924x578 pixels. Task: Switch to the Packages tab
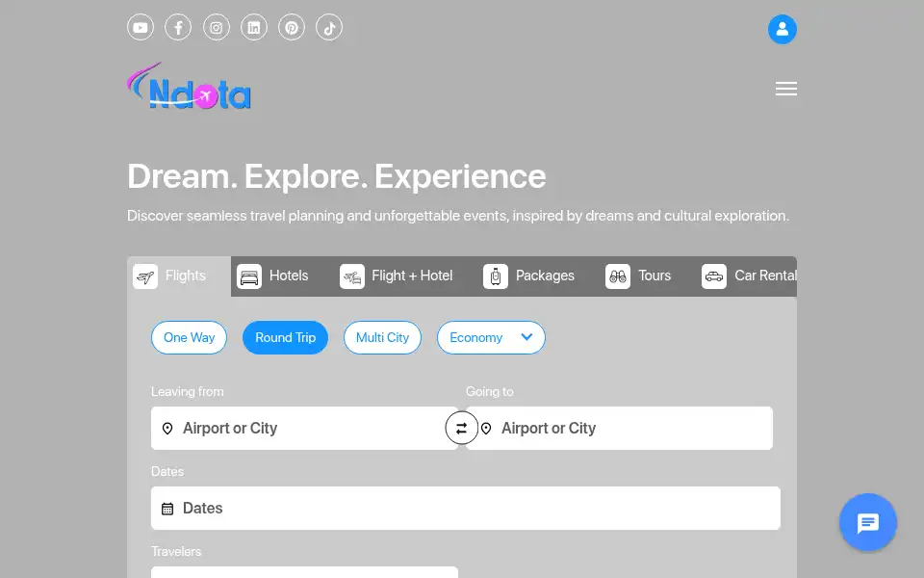(x=529, y=276)
